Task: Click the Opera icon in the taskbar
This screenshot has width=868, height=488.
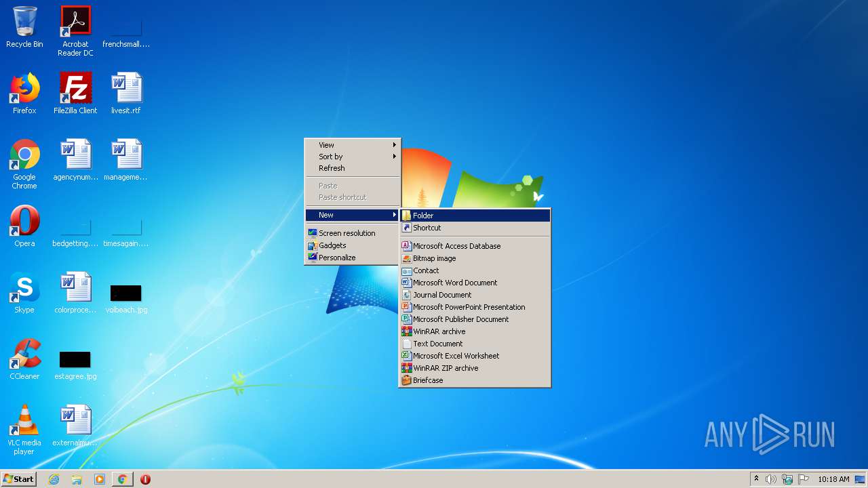Action: 145,479
